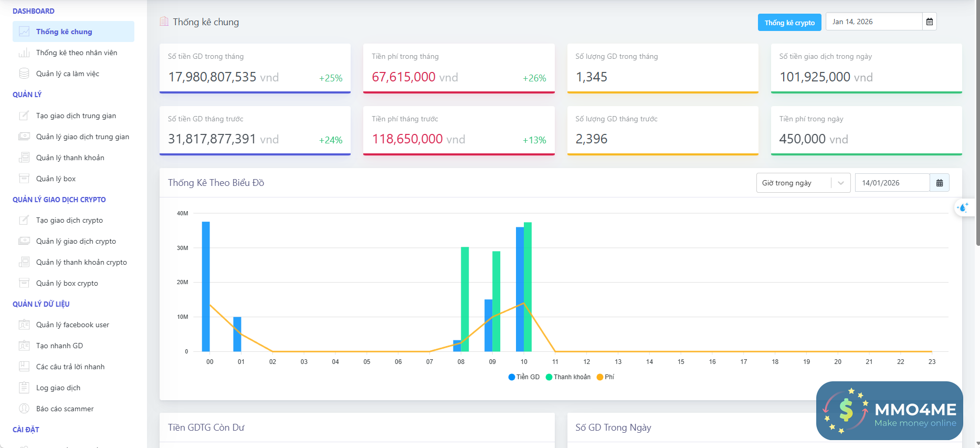Click the Báo cáo scammer icon
The width and height of the screenshot is (980, 448).
point(24,409)
